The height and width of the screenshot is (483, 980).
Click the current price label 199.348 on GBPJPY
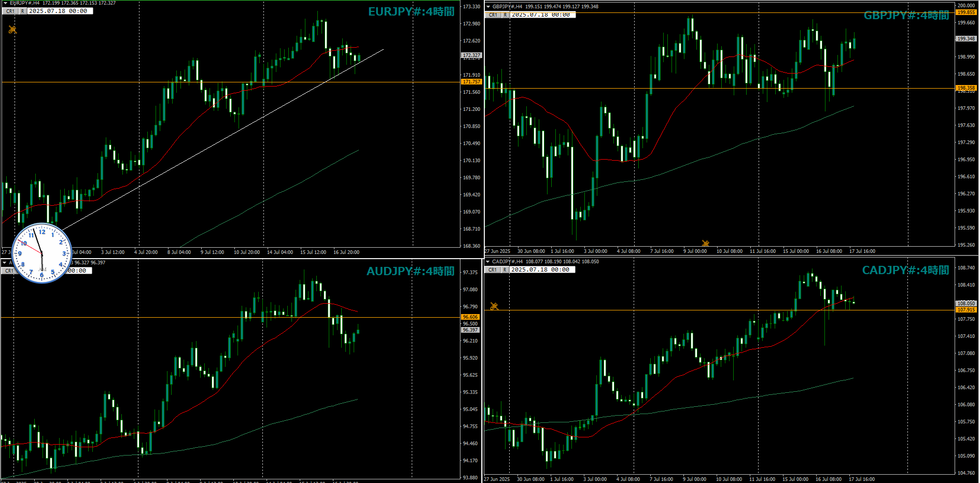pos(966,38)
